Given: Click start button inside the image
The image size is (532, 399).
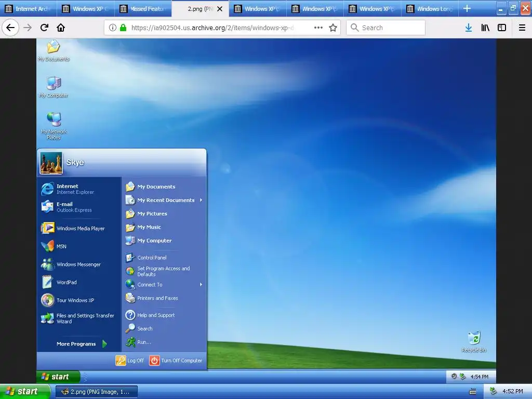Looking at the screenshot, I should pyautogui.click(x=58, y=377).
